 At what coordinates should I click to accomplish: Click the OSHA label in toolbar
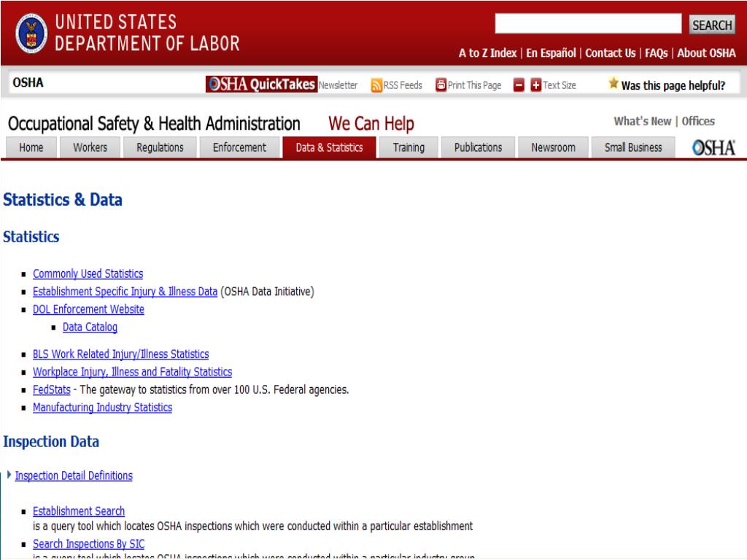tap(28, 83)
